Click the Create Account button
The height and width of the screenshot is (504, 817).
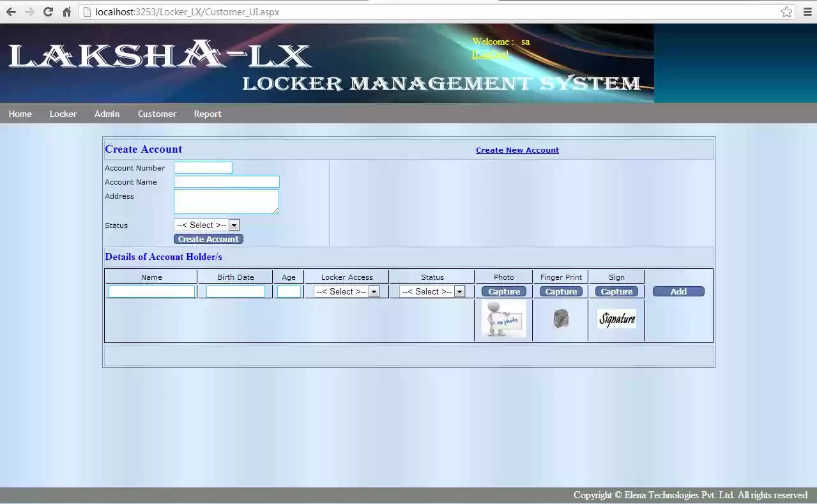pyautogui.click(x=208, y=239)
